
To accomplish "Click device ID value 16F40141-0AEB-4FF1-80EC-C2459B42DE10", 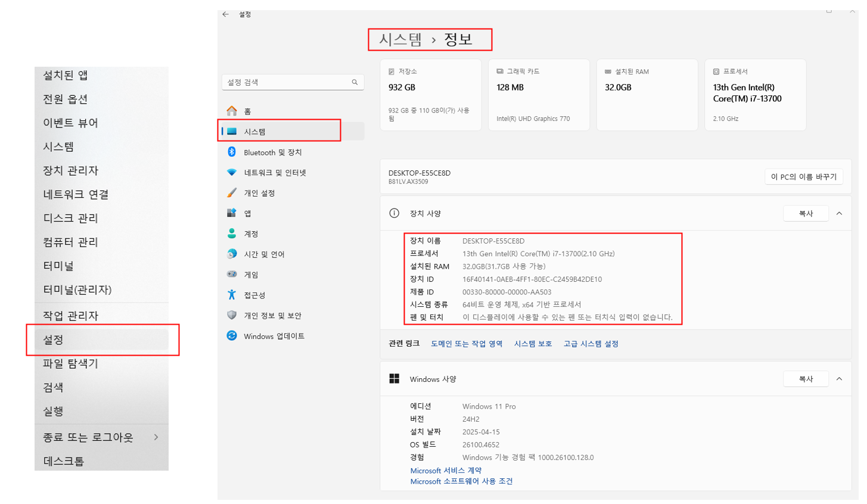I will (532, 279).
